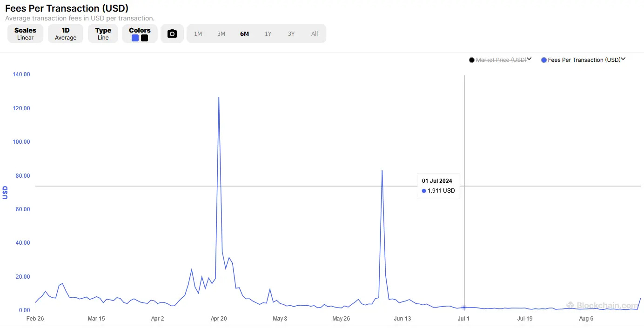This screenshot has width=644, height=328.
Task: Click the blue color swatch
Action: pos(135,38)
